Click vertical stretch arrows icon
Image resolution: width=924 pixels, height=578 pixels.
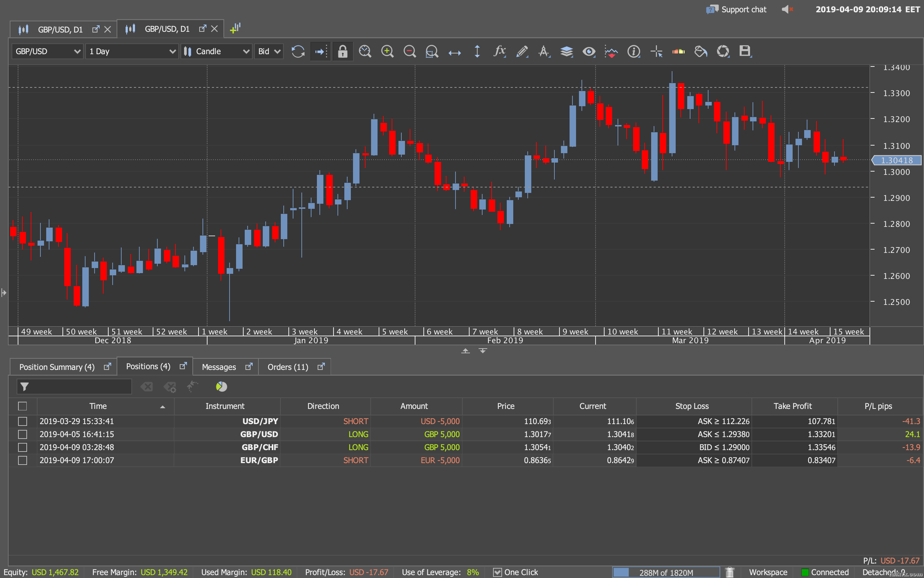point(477,51)
